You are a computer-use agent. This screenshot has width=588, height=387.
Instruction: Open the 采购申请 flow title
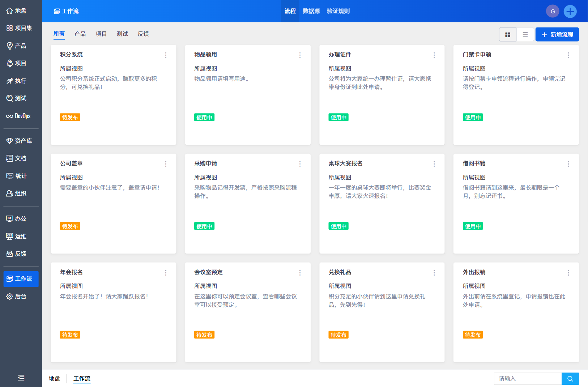206,163
